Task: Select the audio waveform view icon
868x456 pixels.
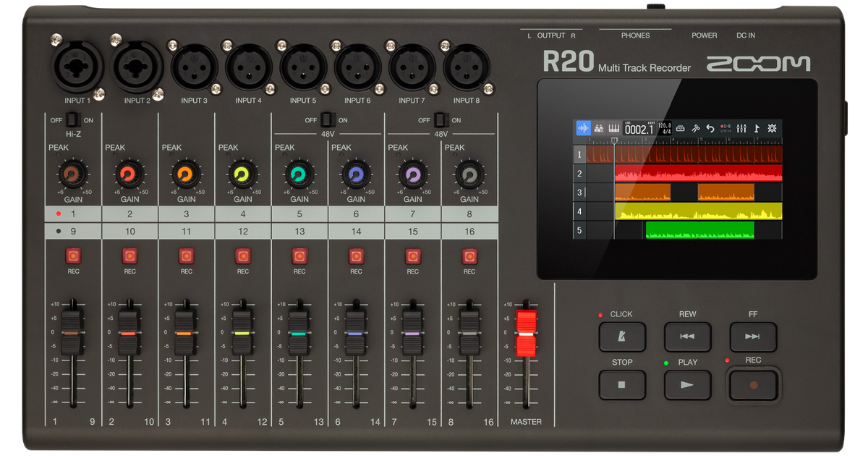Action: coord(584,128)
